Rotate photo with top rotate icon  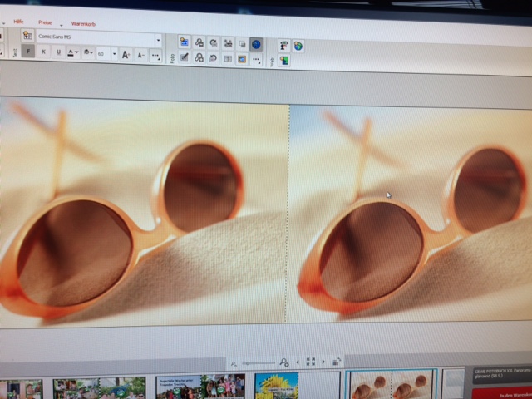point(214,43)
